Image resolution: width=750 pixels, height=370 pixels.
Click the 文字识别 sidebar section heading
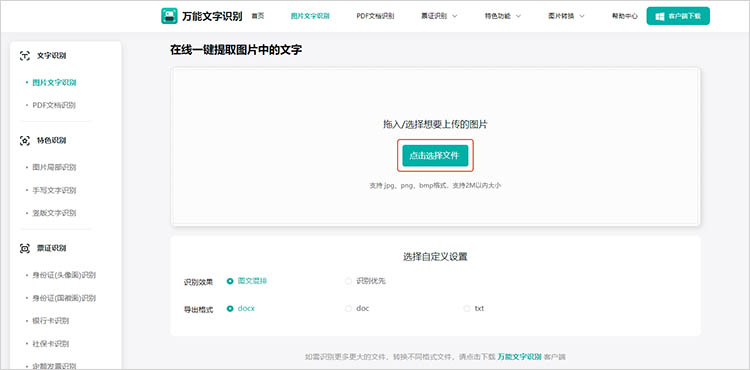point(52,56)
